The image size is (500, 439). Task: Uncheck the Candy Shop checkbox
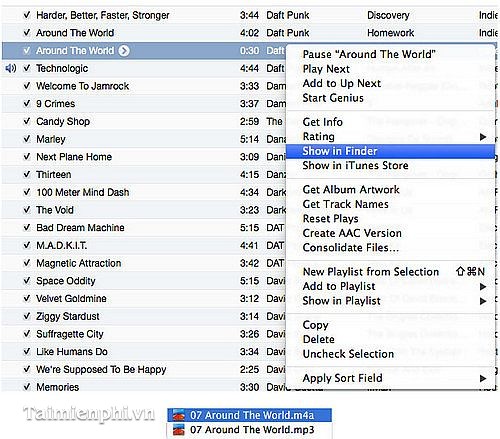[27, 121]
